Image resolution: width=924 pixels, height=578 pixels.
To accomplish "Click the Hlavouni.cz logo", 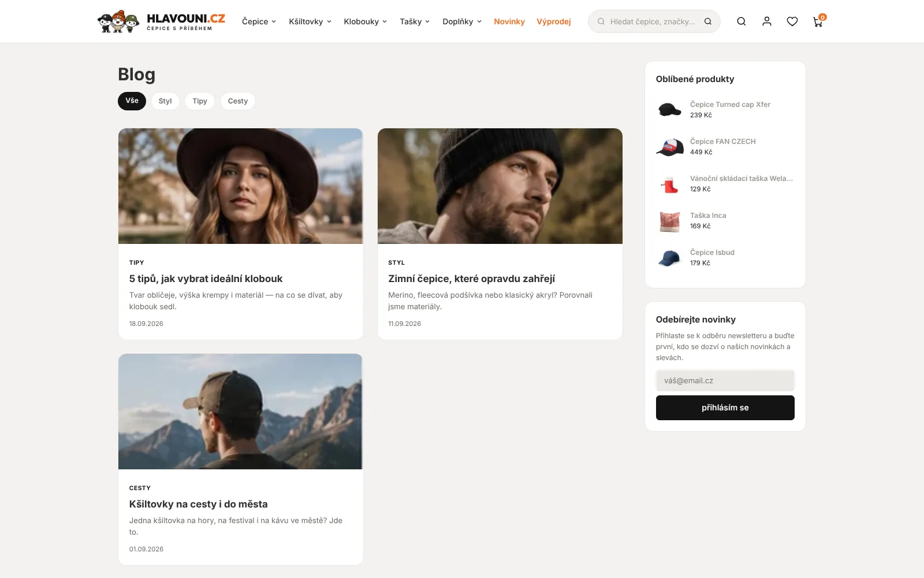I will tap(161, 21).
